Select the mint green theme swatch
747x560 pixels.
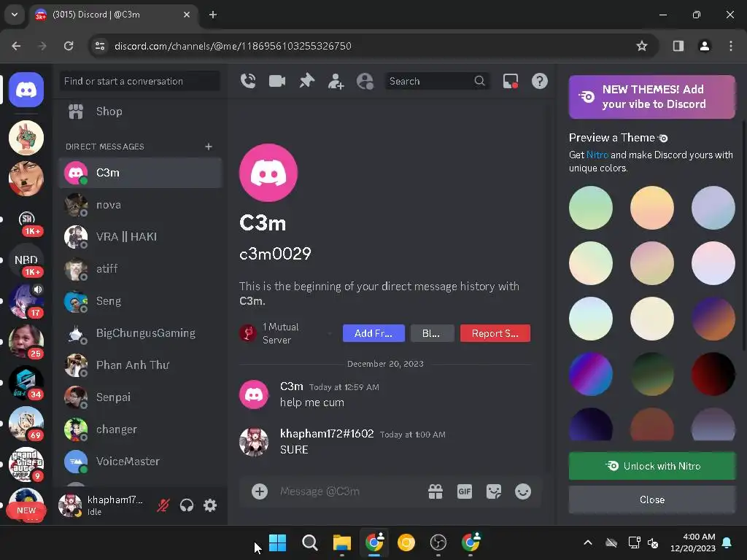(591, 208)
